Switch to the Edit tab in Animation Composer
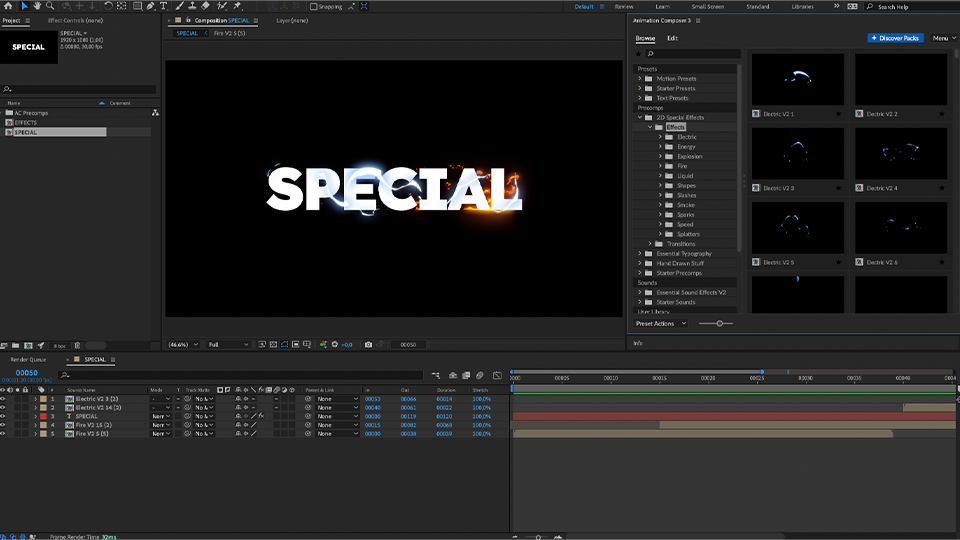 [672, 38]
